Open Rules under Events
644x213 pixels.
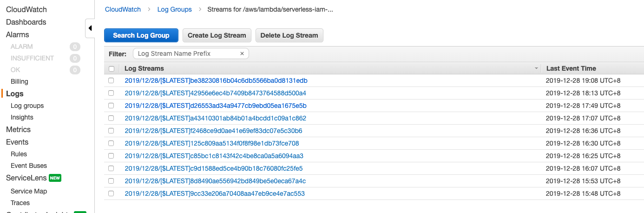coord(19,154)
